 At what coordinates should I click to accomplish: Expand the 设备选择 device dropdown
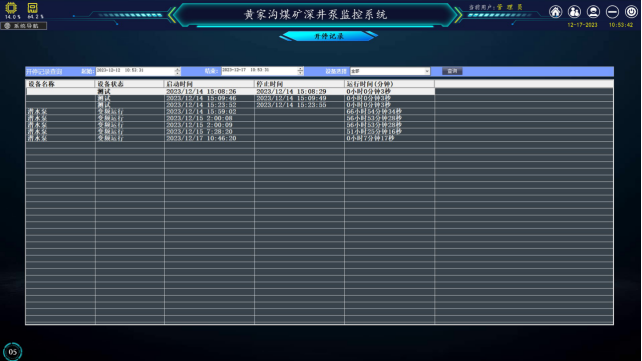[x=390, y=71]
